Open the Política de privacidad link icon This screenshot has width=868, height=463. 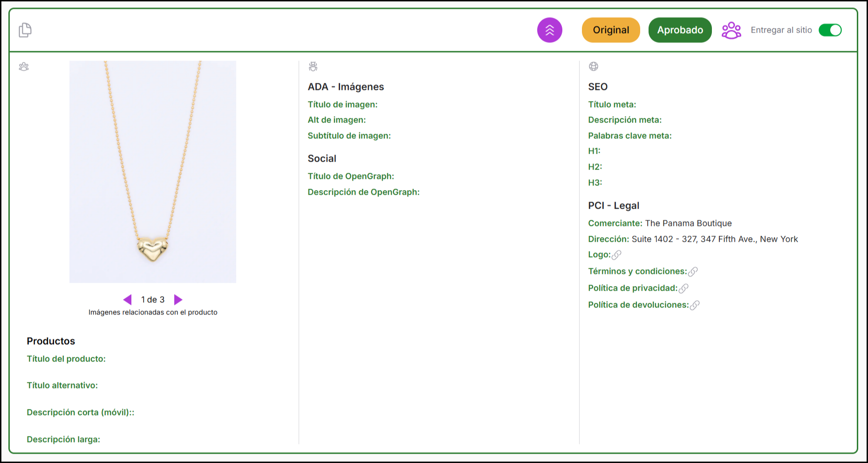pyautogui.click(x=683, y=288)
